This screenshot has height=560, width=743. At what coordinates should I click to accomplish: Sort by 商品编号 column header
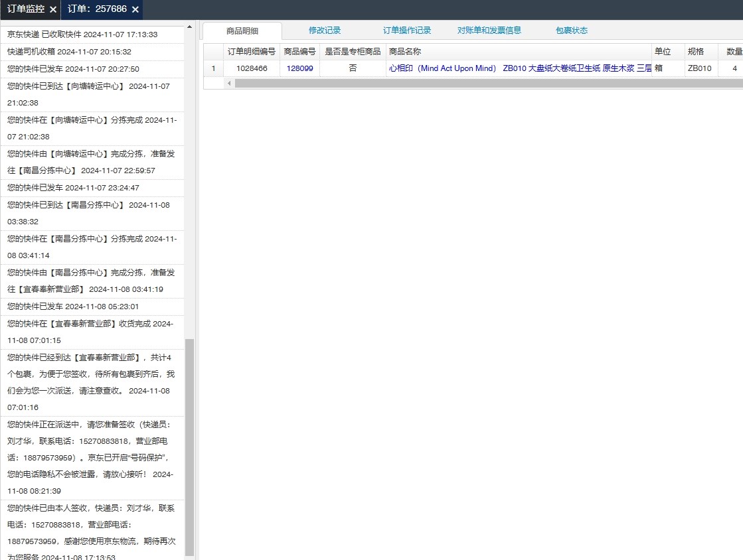tap(300, 52)
